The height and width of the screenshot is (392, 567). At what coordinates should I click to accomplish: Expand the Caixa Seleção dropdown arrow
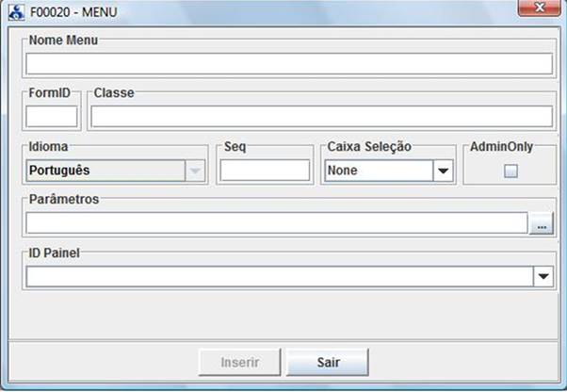[443, 171]
